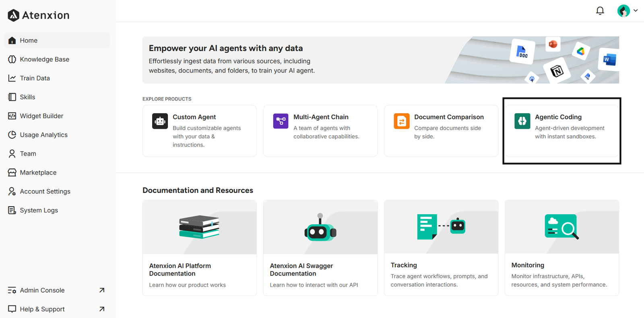
Task: Open the Tracking resource thumbnail
Action: tap(441, 227)
